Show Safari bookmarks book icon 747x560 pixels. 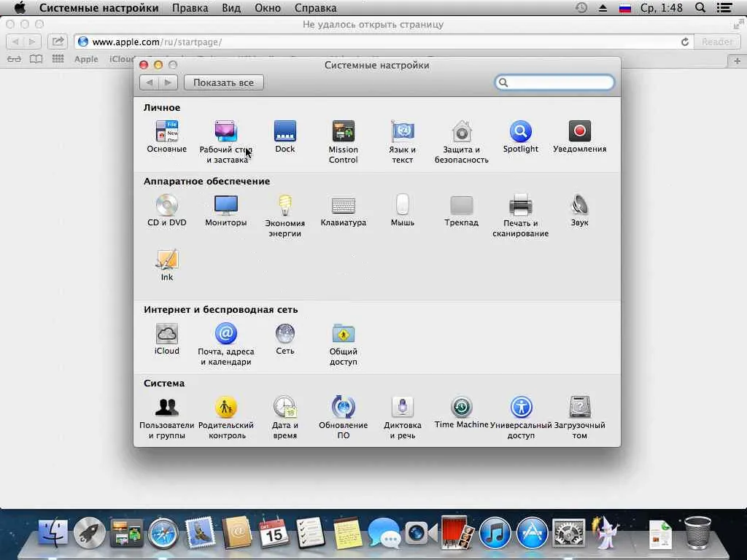[x=36, y=59]
